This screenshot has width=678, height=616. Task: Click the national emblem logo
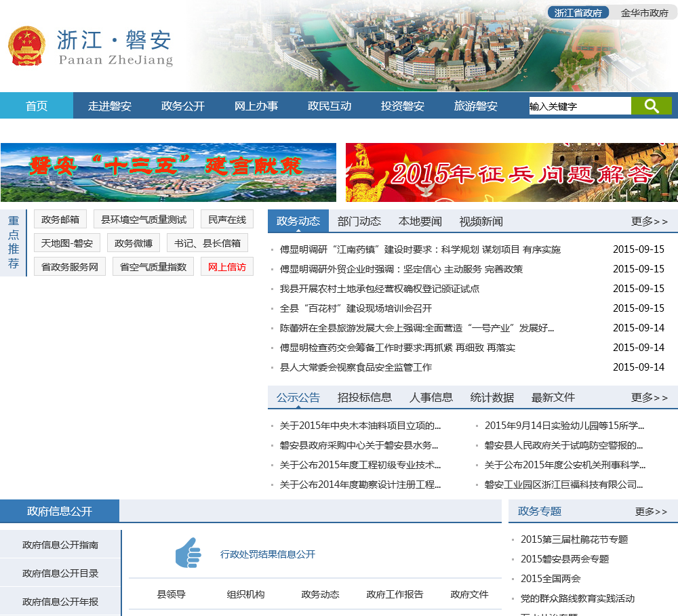[x=27, y=46]
